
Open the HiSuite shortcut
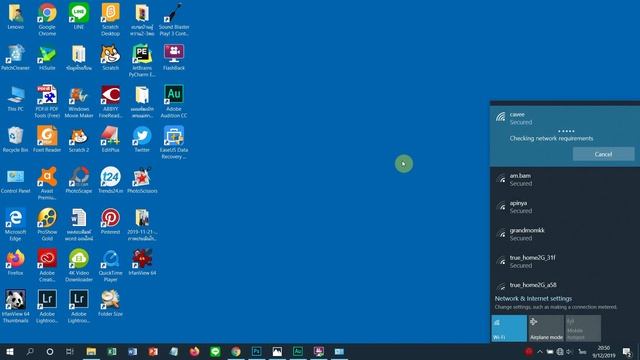pyautogui.click(x=47, y=58)
